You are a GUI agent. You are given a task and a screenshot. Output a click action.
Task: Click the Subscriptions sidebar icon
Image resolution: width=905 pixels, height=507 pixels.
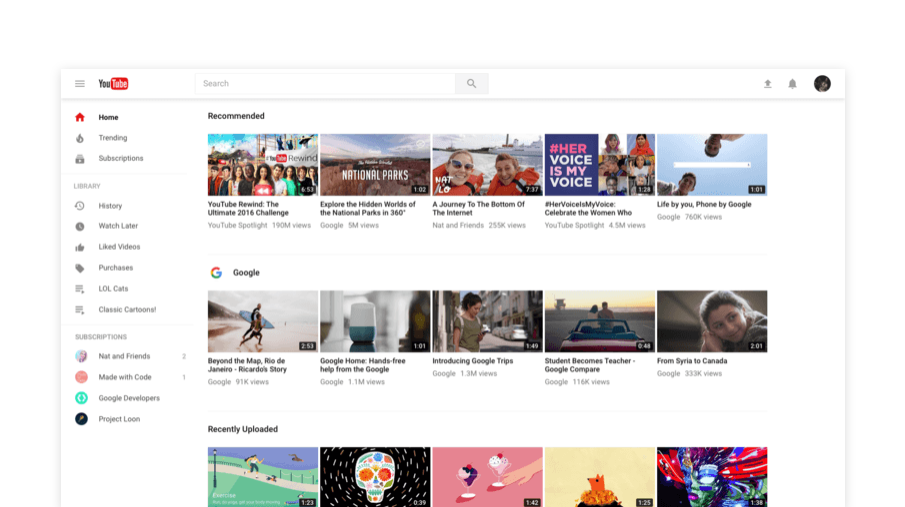click(80, 159)
